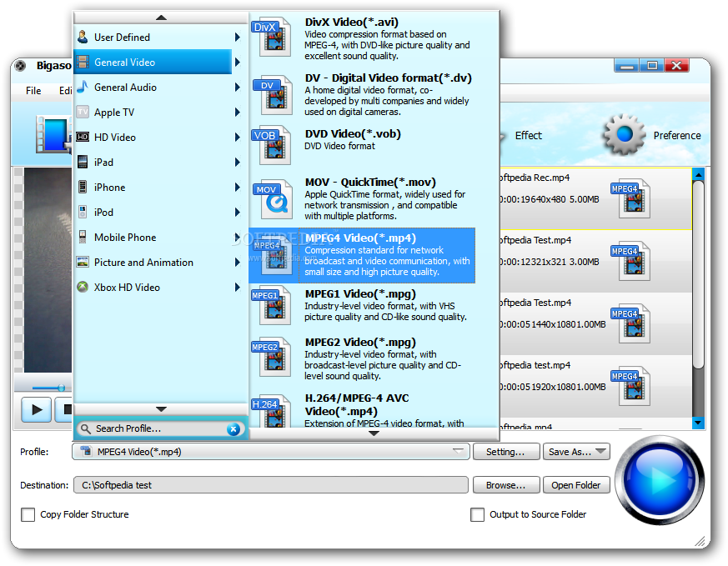728x566 pixels.
Task: Expand iPhone submenu arrow
Action: pyautogui.click(x=238, y=188)
